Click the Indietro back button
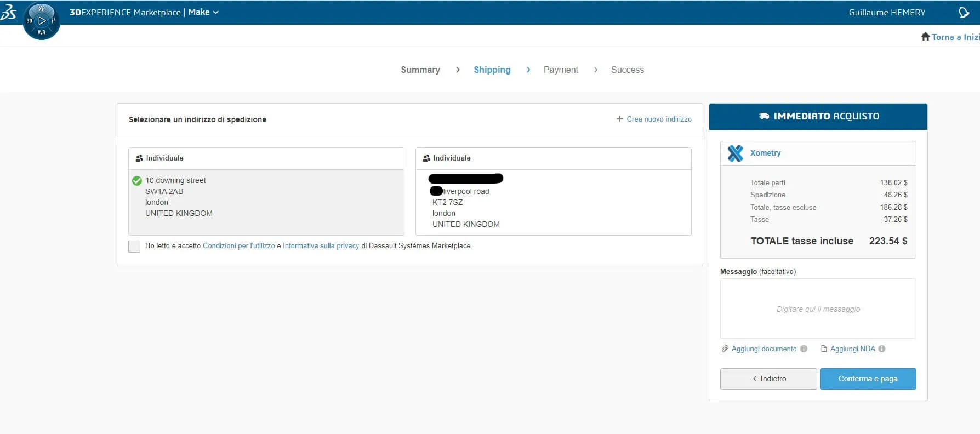980x434 pixels. 768,379
